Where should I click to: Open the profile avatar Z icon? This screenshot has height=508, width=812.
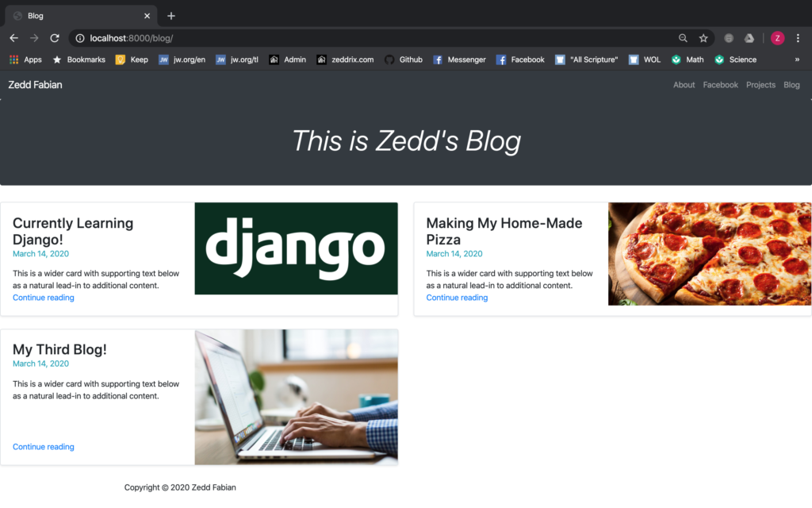coord(777,38)
